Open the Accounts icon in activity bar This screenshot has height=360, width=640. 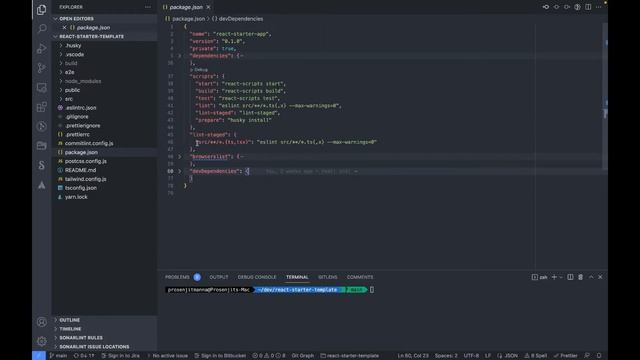click(42, 322)
